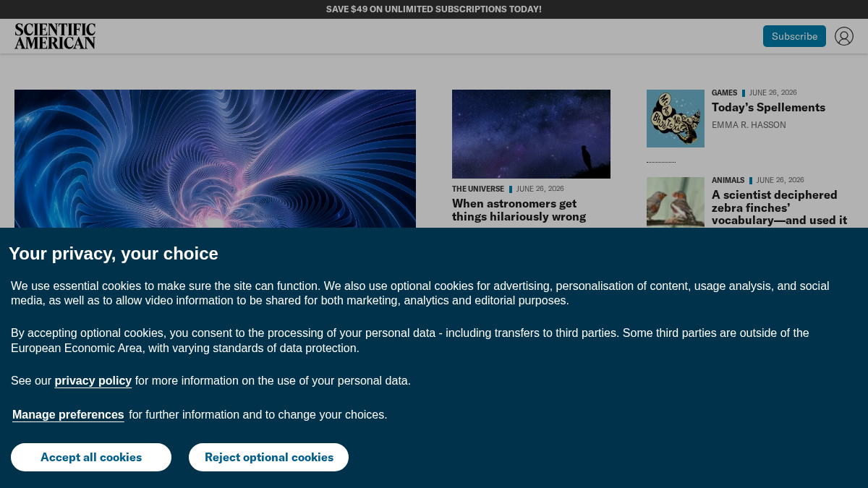Screen dimensions: 868x488
Task: Open Today's Spellements puzzle thumbnail
Action: (676, 119)
